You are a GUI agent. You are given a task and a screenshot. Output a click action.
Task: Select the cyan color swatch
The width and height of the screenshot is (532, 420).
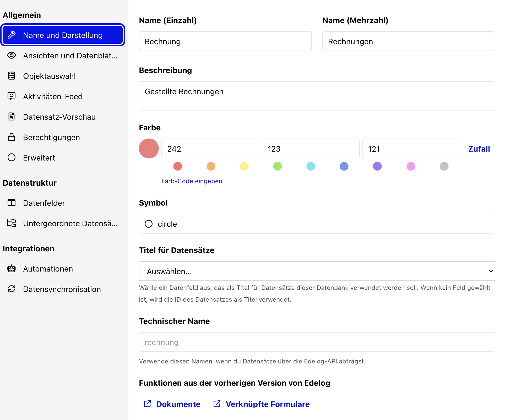click(311, 166)
